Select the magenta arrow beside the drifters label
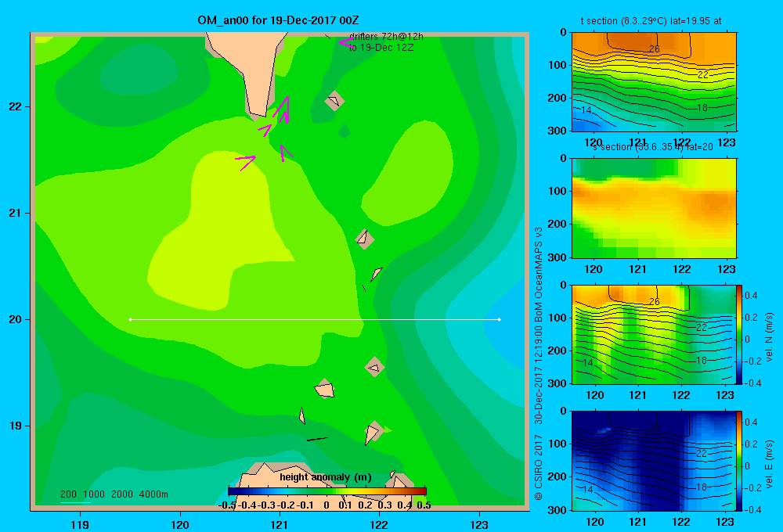Screen dimensions: 783x532 (x=345, y=42)
